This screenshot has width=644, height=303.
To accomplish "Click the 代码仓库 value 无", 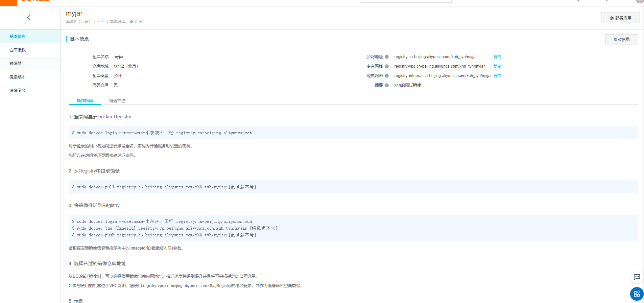I will (116, 85).
